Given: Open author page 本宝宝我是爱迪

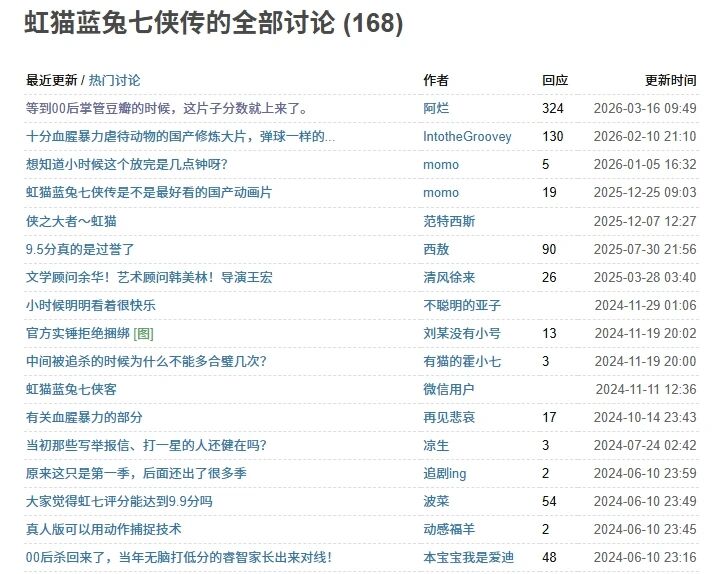Looking at the screenshot, I should tap(468, 557).
